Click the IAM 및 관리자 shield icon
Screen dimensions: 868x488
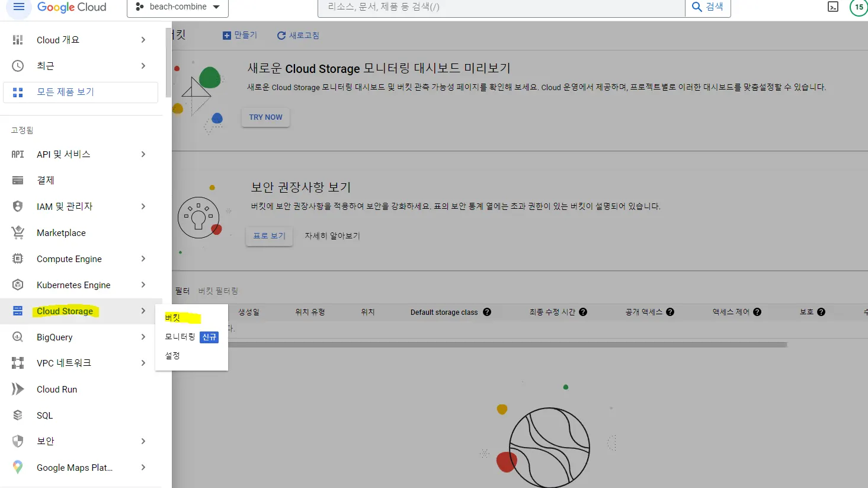18,206
